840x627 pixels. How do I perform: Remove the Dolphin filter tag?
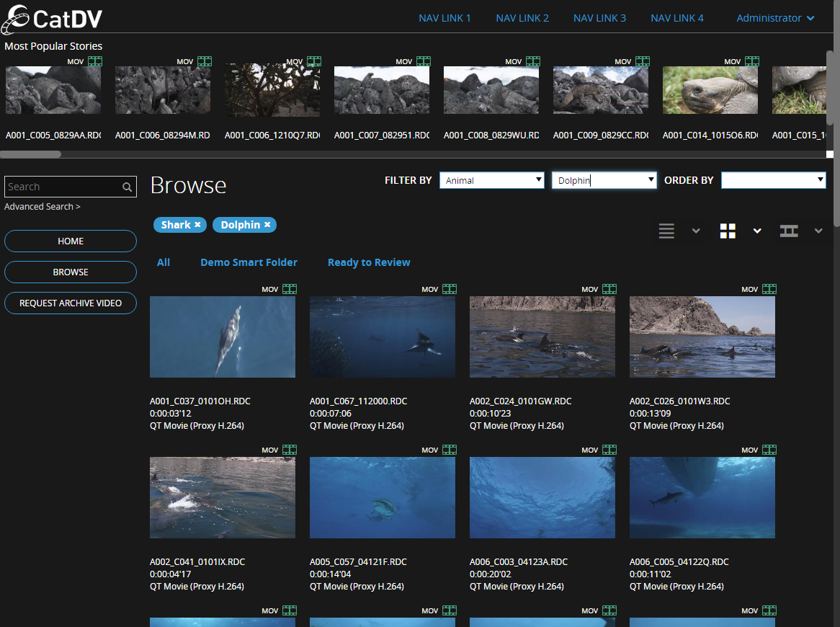pyautogui.click(x=267, y=225)
